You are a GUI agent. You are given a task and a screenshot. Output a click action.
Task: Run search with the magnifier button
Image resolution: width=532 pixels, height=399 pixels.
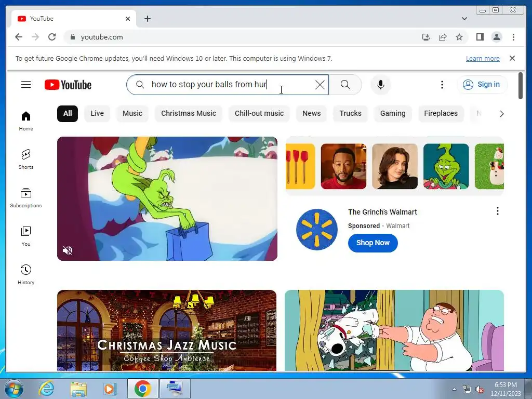point(345,85)
